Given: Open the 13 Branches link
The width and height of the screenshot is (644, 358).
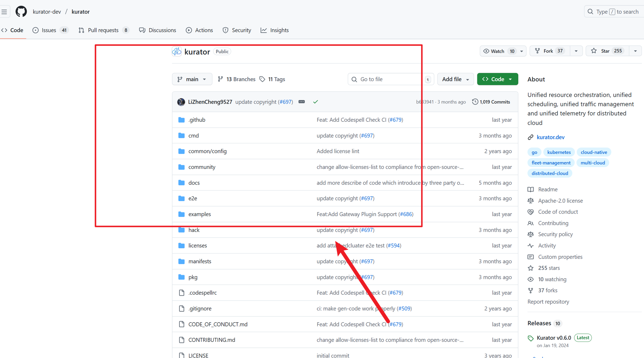Looking at the screenshot, I should coord(236,79).
